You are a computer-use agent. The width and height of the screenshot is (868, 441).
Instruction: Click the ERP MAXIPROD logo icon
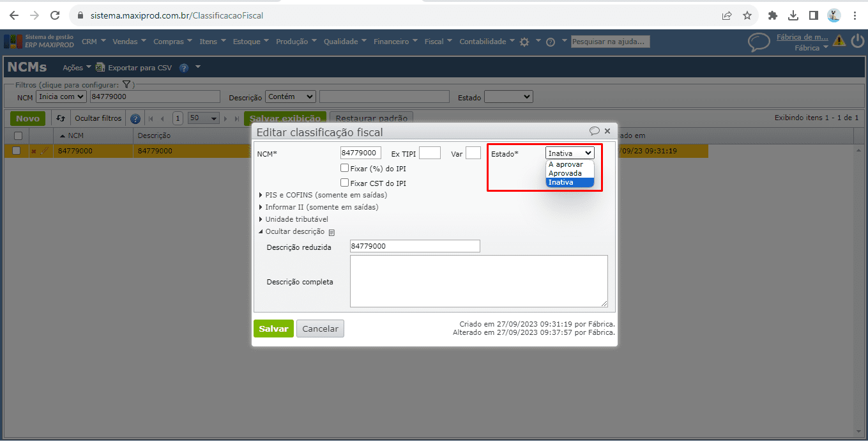[13, 42]
